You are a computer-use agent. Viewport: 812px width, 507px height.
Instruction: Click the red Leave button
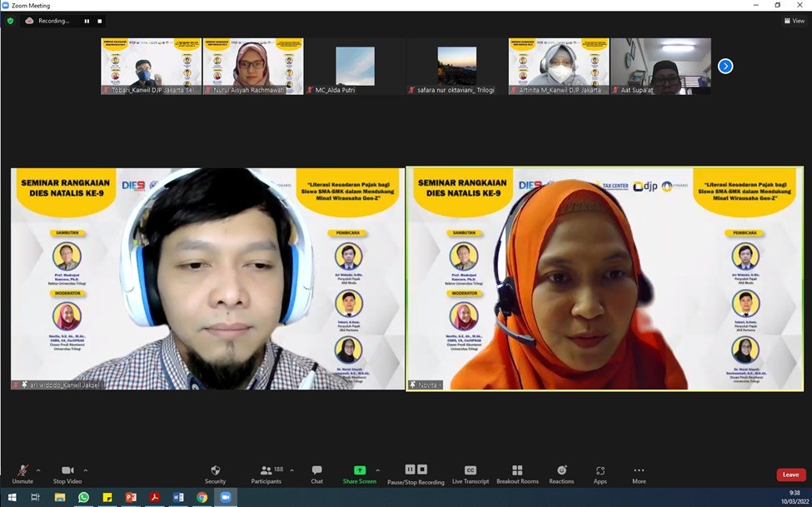(790, 475)
